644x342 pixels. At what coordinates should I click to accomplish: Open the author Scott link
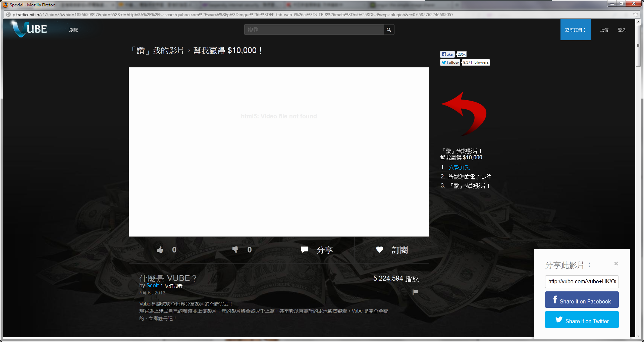click(153, 286)
